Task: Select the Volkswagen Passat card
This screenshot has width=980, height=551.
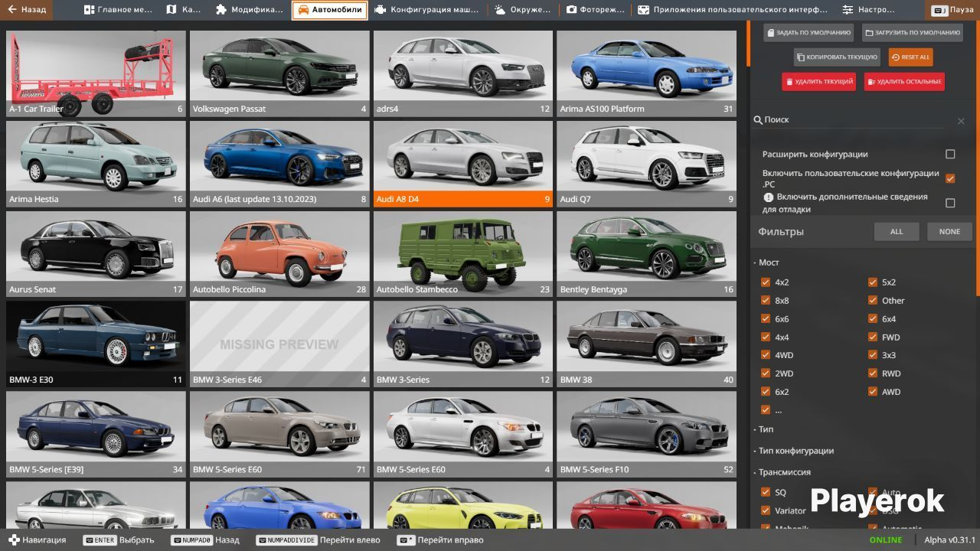Action: point(279,73)
